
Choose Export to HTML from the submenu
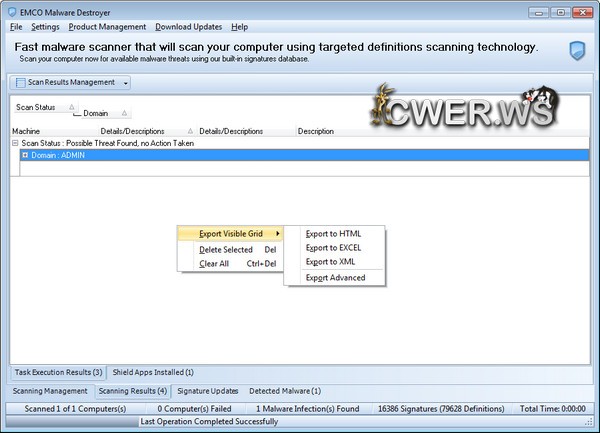point(333,233)
